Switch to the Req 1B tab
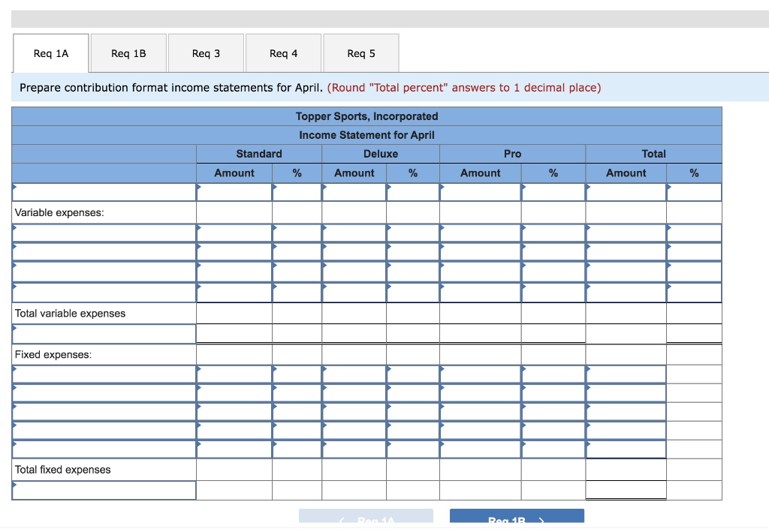 [x=128, y=53]
